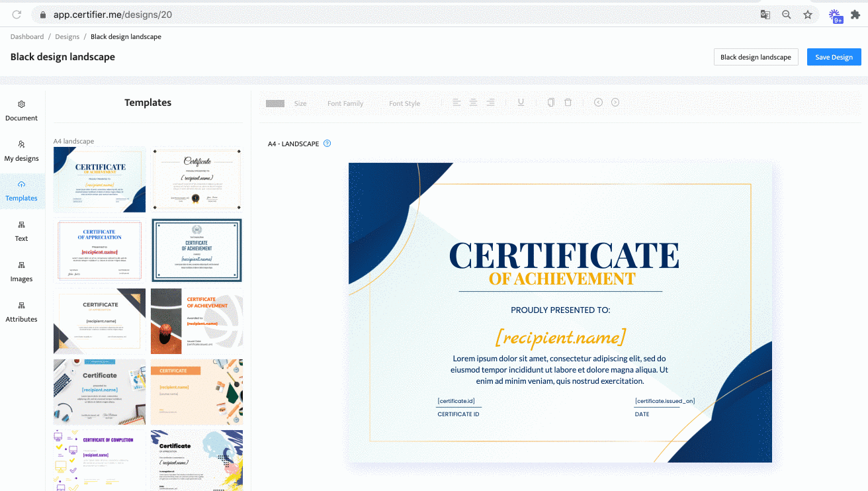868x491 pixels.
Task: Select the blue wave Certificate of Achievement template
Action: [100, 179]
